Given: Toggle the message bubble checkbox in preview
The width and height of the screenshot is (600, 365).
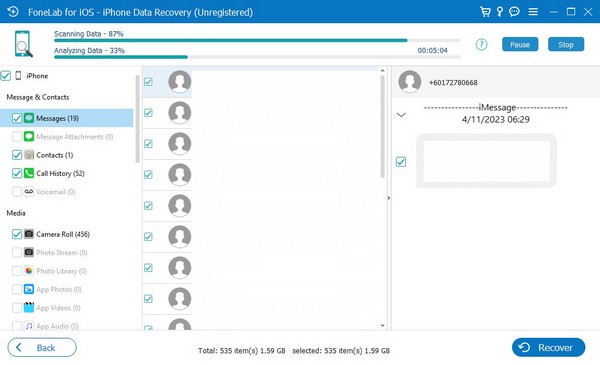Looking at the screenshot, I should (401, 162).
